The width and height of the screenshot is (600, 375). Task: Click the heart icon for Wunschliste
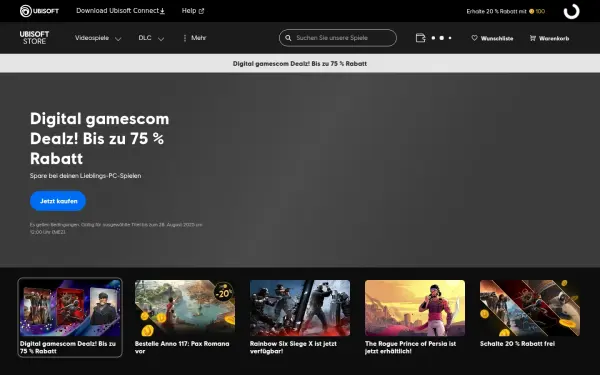[474, 38]
